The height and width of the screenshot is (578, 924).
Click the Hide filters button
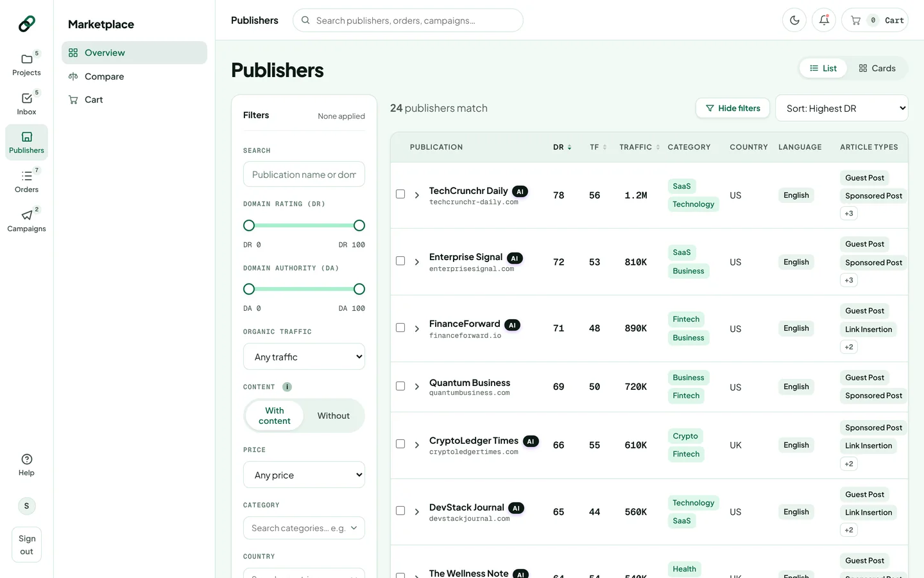733,108
